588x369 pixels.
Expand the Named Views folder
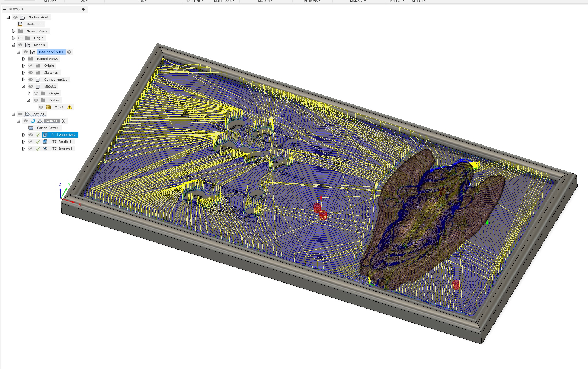point(14,31)
